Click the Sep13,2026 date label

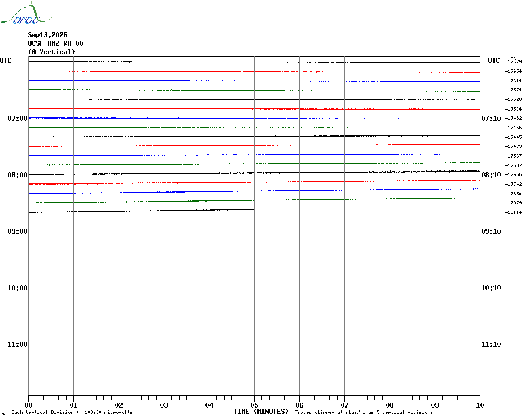pyautogui.click(x=47, y=35)
